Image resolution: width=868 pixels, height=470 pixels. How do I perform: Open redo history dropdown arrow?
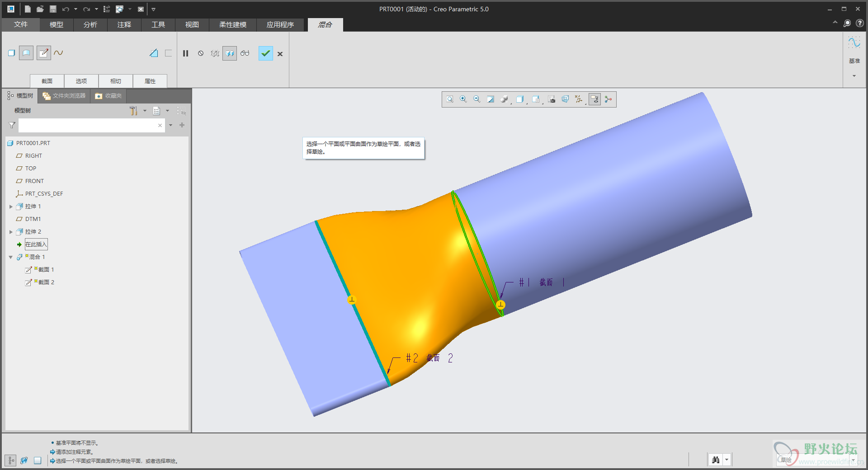96,9
